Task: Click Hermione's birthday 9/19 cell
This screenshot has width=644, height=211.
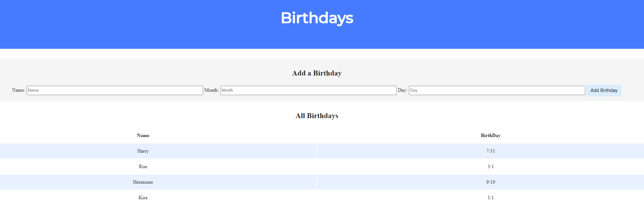Action: pyautogui.click(x=491, y=182)
